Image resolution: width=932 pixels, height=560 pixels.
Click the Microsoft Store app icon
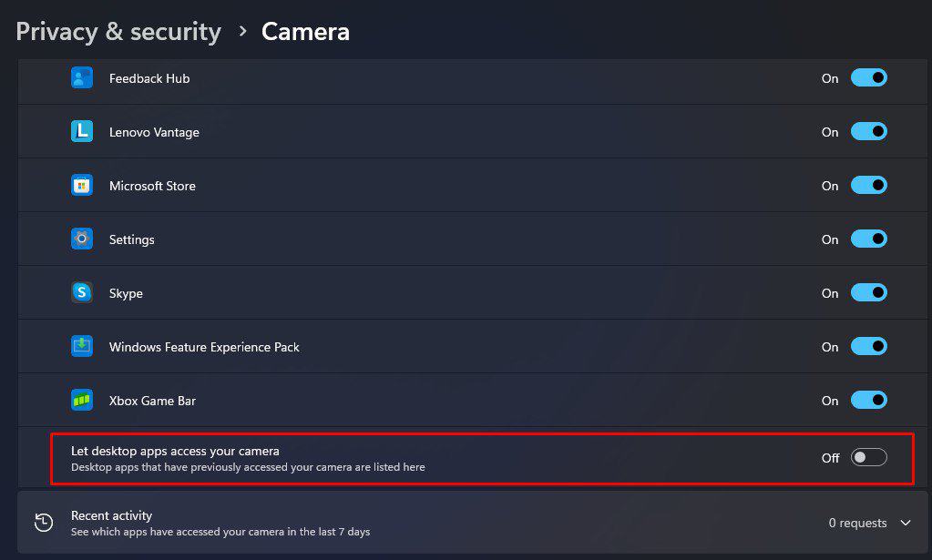pos(82,186)
